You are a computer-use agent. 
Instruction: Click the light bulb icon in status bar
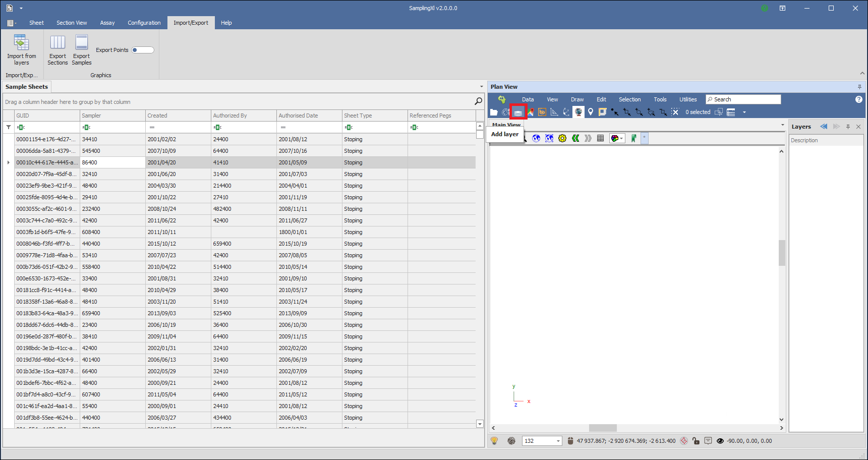coord(494,441)
